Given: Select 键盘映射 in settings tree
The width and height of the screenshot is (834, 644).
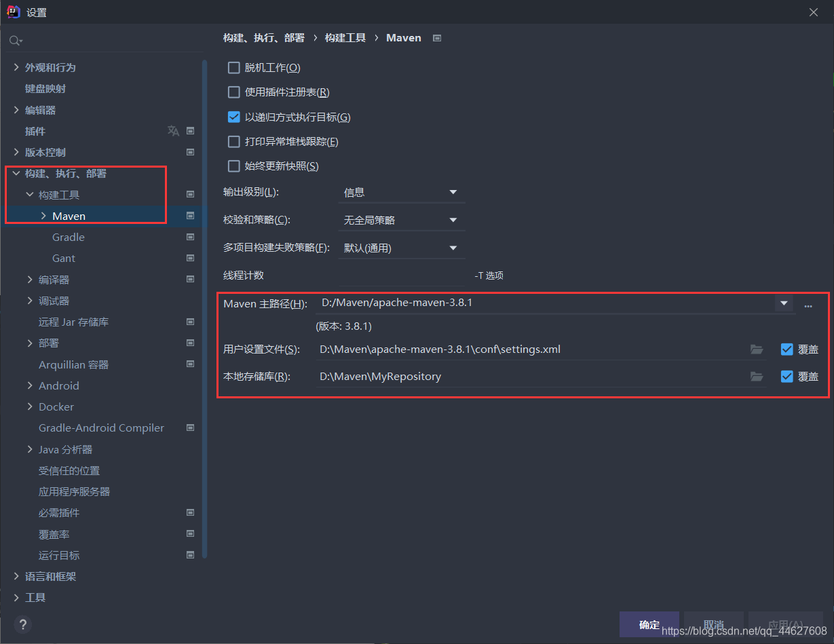Looking at the screenshot, I should click(45, 89).
